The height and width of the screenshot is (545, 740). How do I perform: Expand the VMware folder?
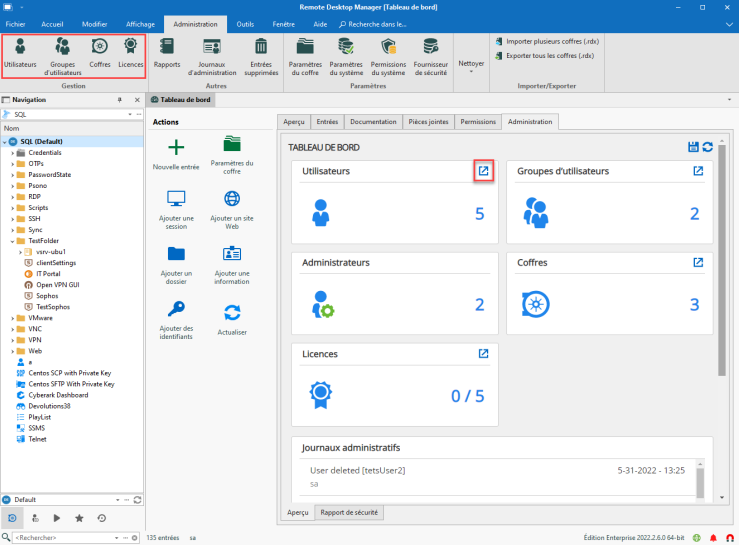point(13,318)
